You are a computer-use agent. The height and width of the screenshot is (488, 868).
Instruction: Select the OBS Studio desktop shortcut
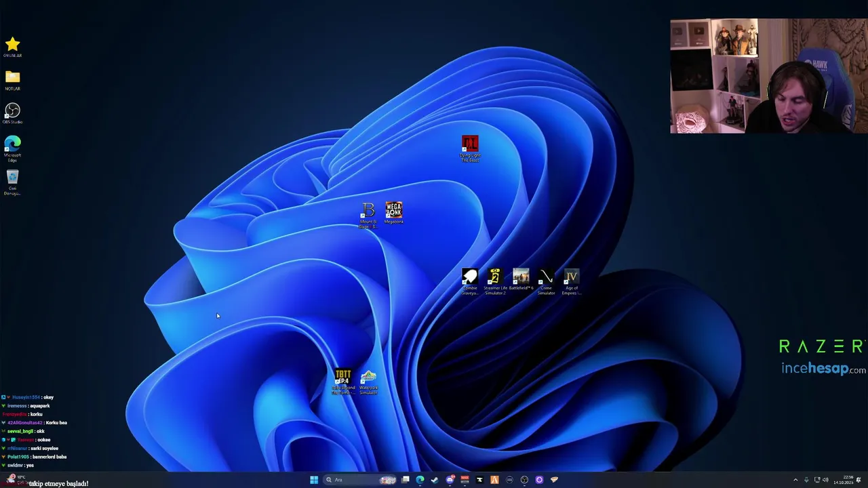click(12, 113)
